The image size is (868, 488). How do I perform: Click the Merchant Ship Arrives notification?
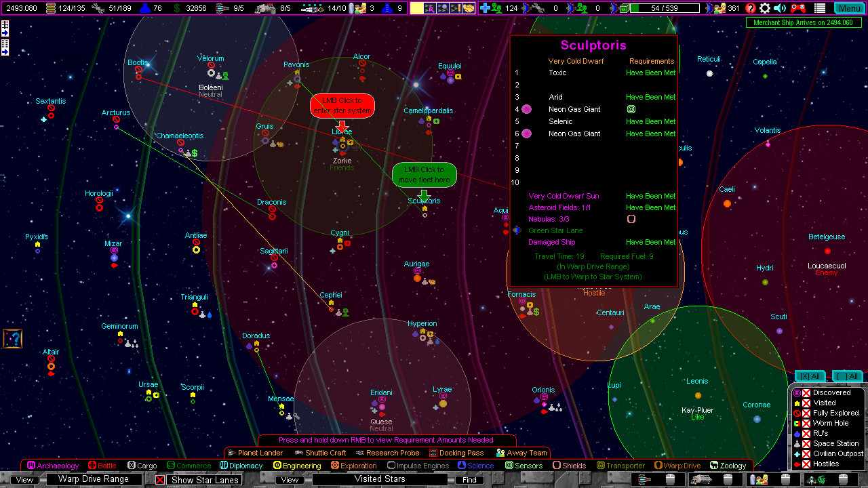(804, 22)
